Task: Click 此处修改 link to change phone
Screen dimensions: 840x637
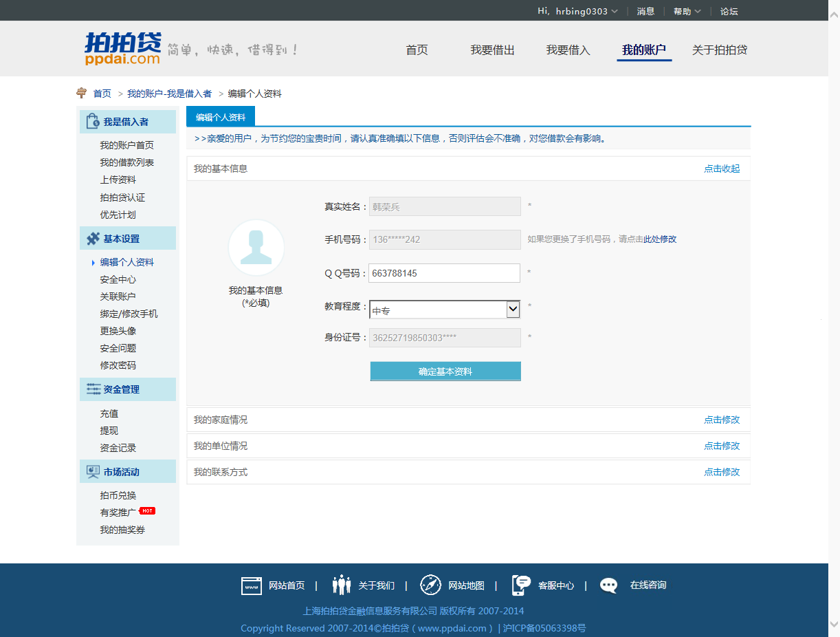Action: [660, 239]
